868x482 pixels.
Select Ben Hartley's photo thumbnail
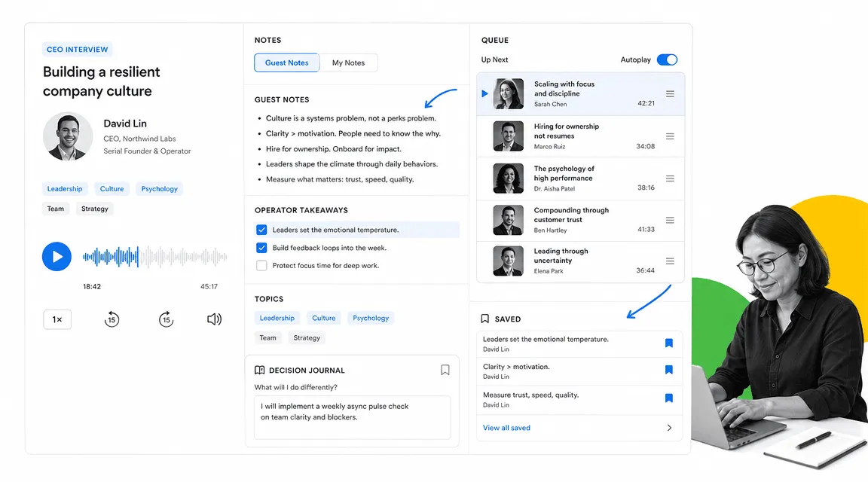508,220
